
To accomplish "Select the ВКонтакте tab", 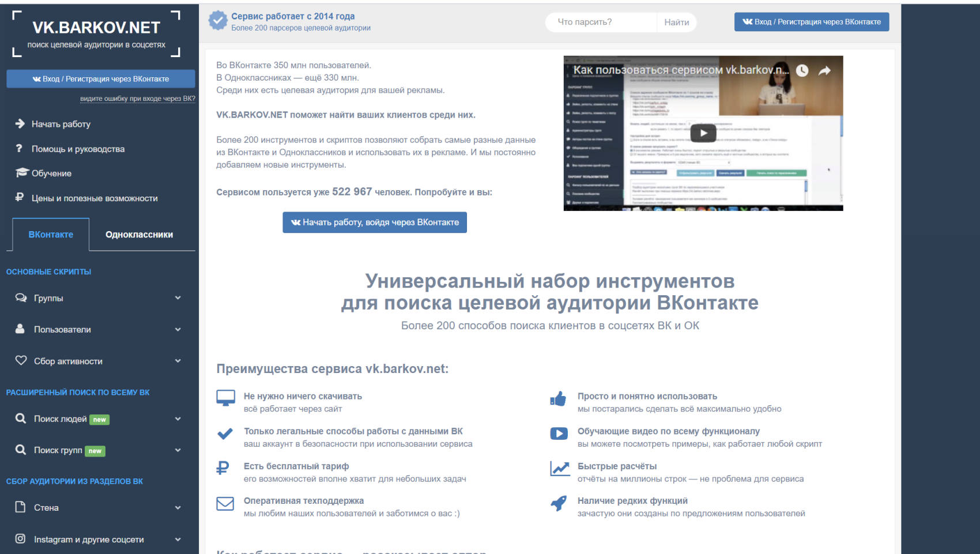I will [51, 235].
